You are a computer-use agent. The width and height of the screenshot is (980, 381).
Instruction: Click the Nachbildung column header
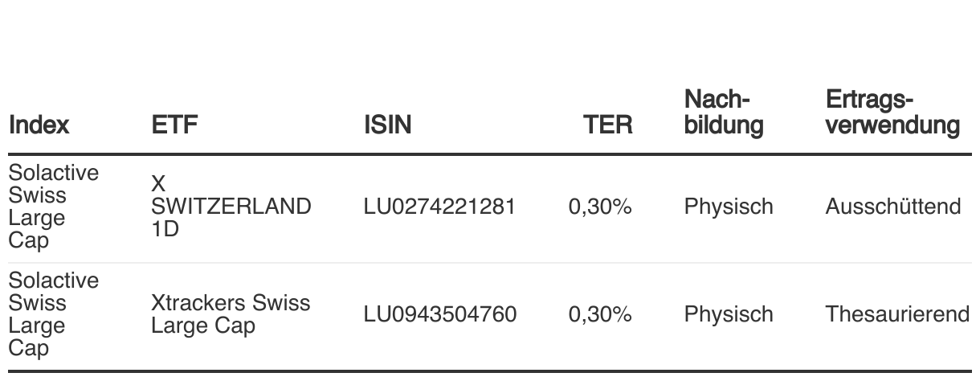tap(723, 113)
